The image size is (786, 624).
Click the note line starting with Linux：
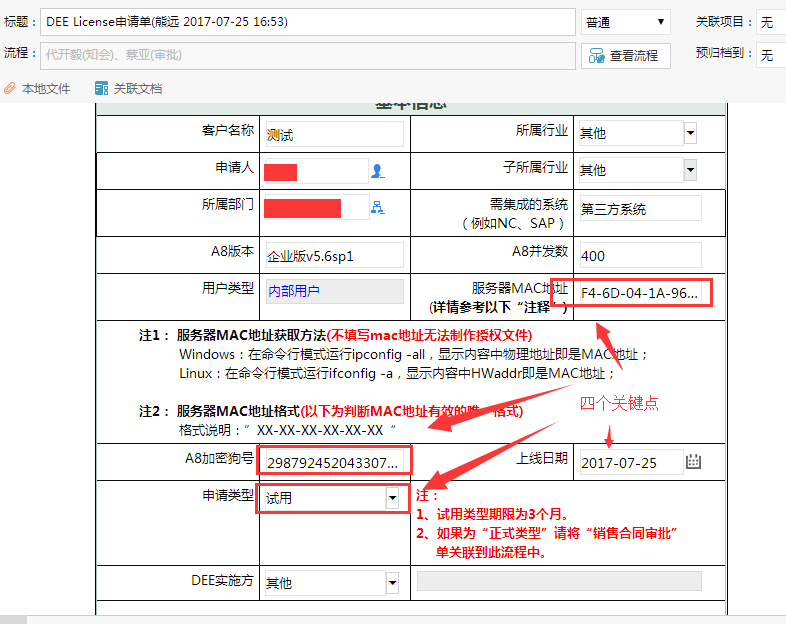[397, 373]
